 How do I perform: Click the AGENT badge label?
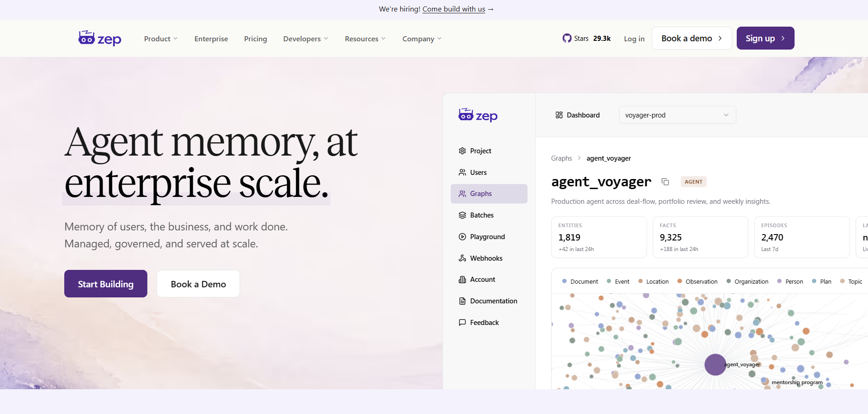click(694, 182)
